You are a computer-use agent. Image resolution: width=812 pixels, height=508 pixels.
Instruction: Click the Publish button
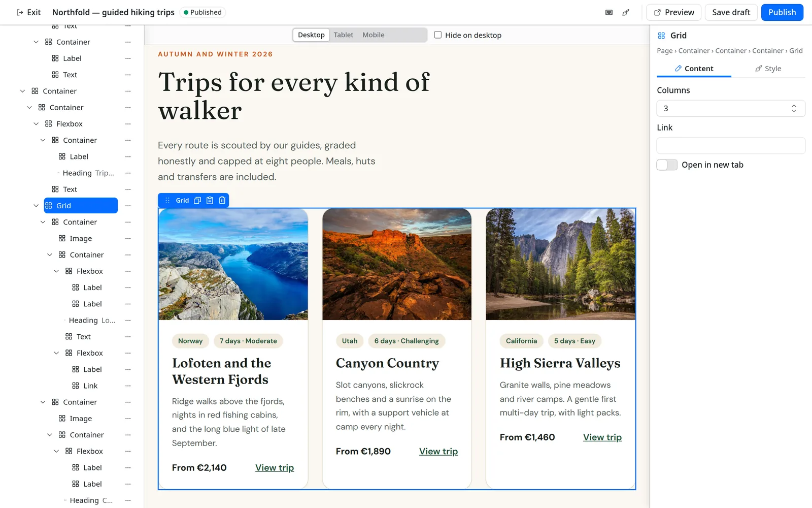782,13
